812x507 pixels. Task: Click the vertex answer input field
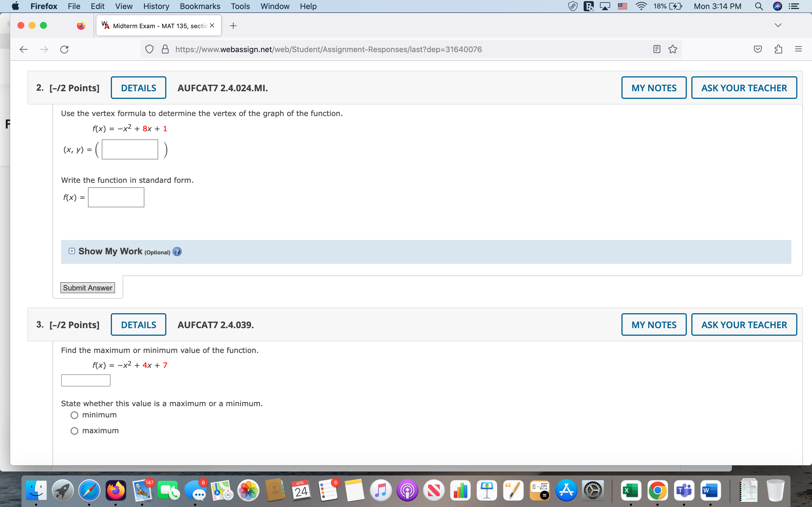[x=129, y=149]
